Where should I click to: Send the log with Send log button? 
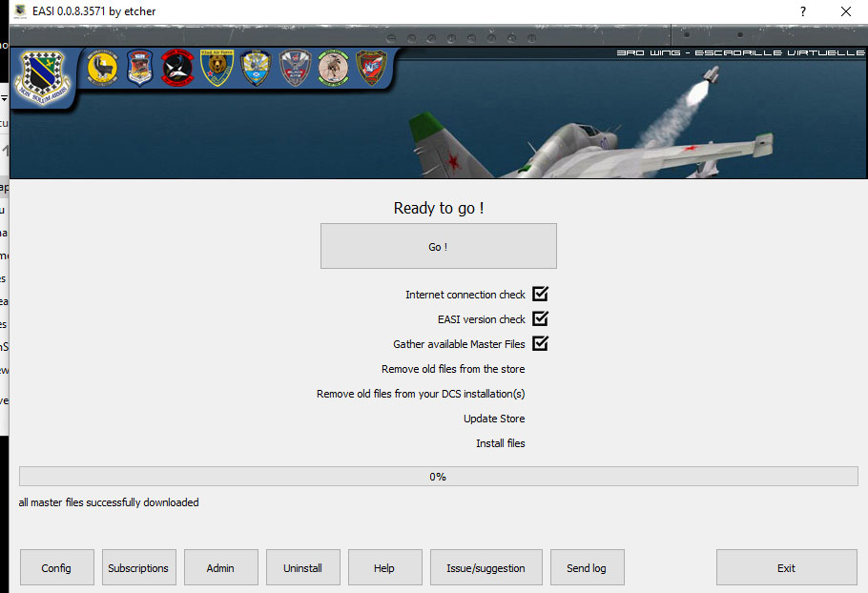[x=587, y=567]
